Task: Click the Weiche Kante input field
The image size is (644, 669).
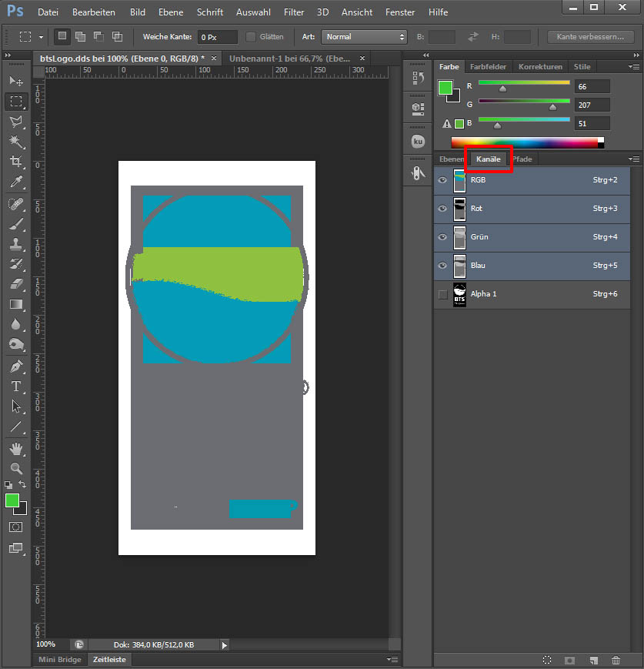Action: click(x=217, y=37)
